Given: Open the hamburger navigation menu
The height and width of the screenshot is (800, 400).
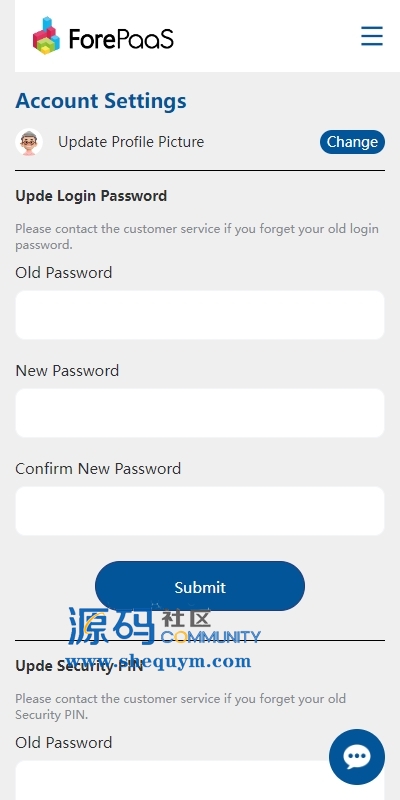Looking at the screenshot, I should 372,36.
